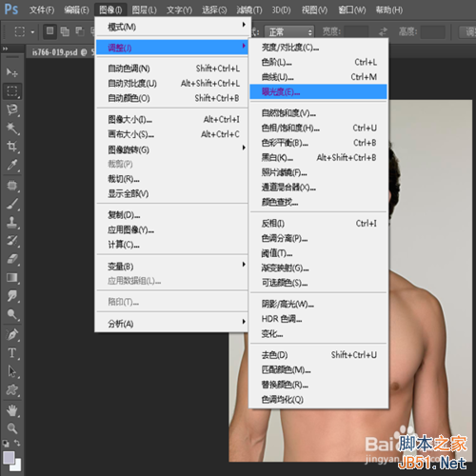Select the Zoom tool
The image size is (476, 476).
point(12,428)
